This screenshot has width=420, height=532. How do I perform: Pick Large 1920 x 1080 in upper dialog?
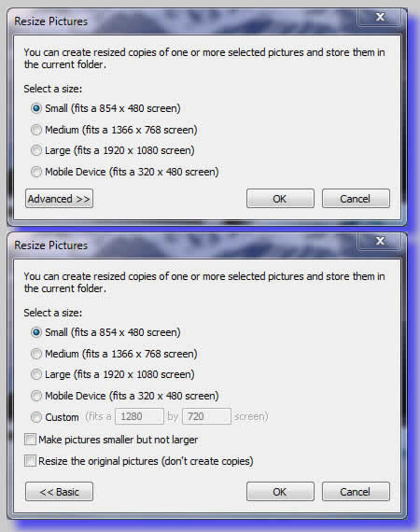coord(36,150)
